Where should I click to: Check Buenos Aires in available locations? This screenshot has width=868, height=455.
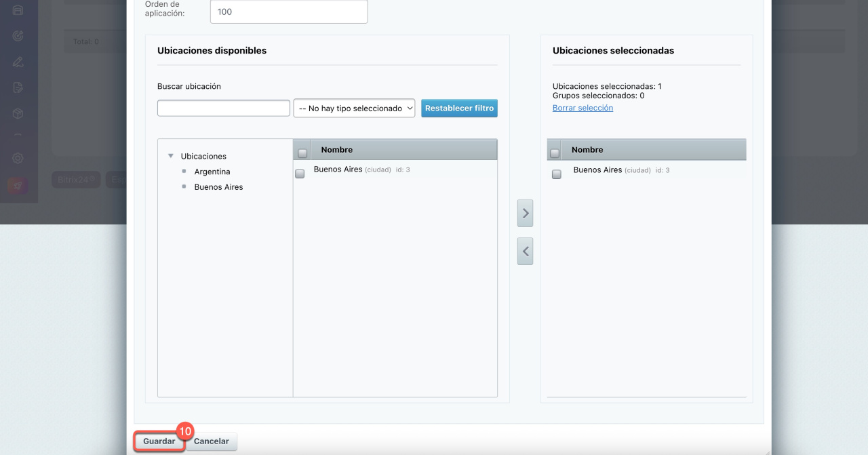click(x=300, y=174)
